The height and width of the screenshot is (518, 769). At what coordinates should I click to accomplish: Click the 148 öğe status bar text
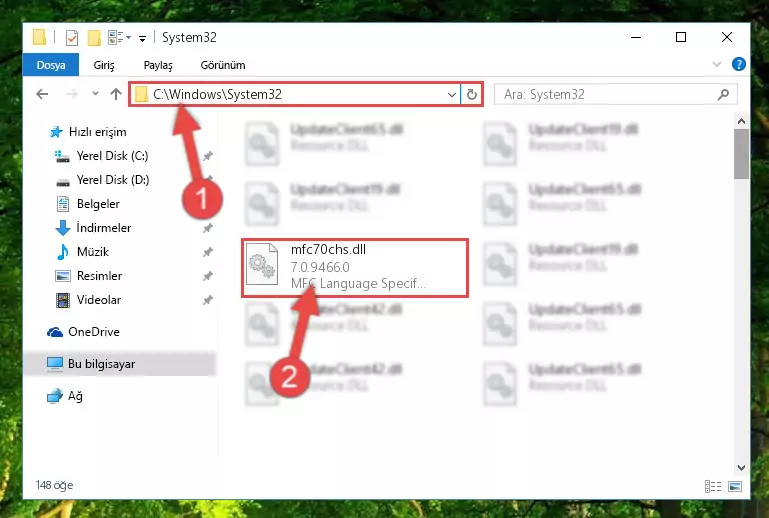coord(54,485)
